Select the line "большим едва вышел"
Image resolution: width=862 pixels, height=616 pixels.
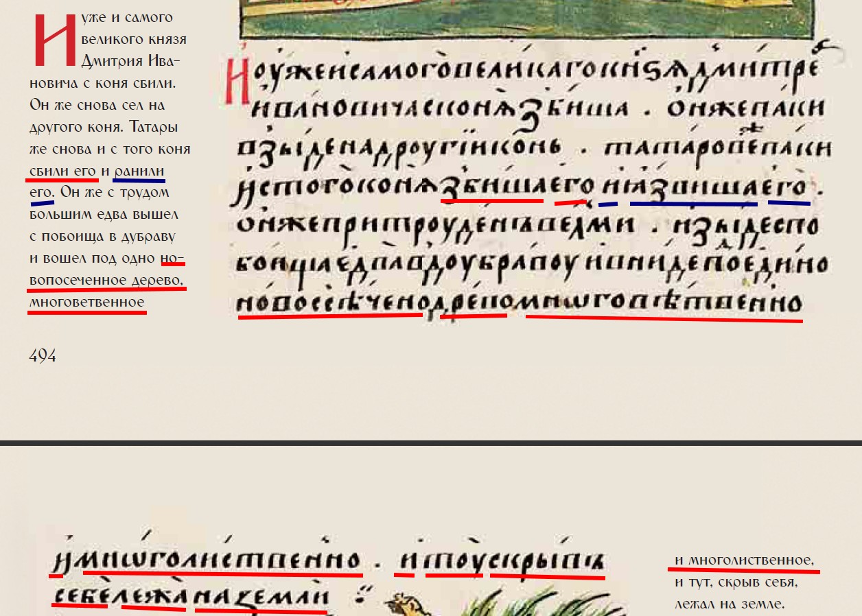tap(104, 215)
